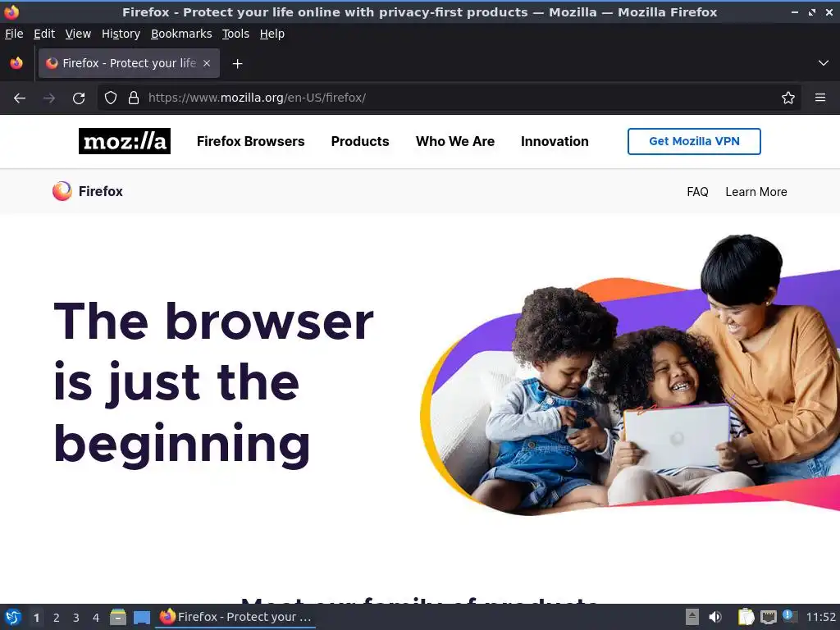Open the volume control tray icon

715,617
